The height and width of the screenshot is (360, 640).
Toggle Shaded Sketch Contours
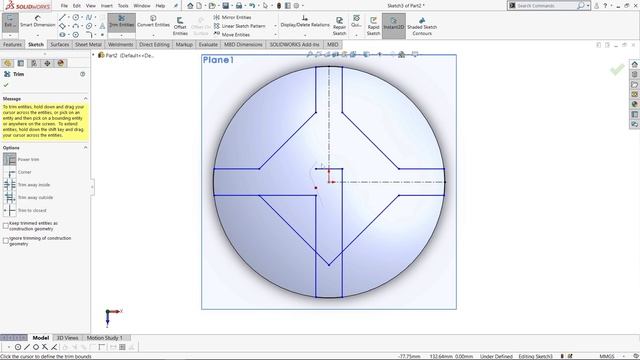click(x=422, y=26)
